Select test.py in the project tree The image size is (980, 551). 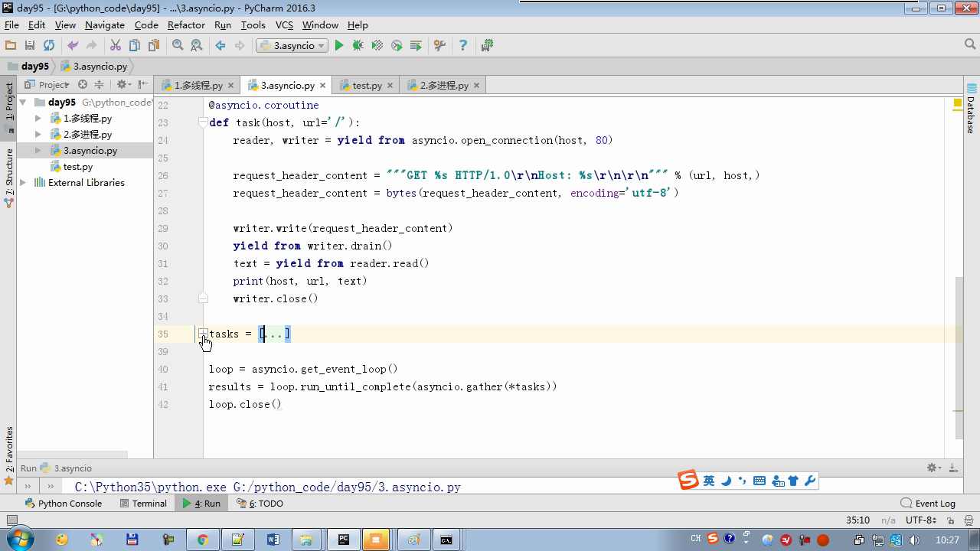tap(77, 167)
